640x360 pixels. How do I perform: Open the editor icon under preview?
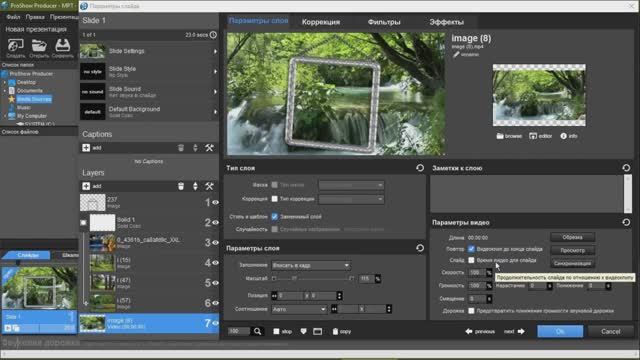533,136
